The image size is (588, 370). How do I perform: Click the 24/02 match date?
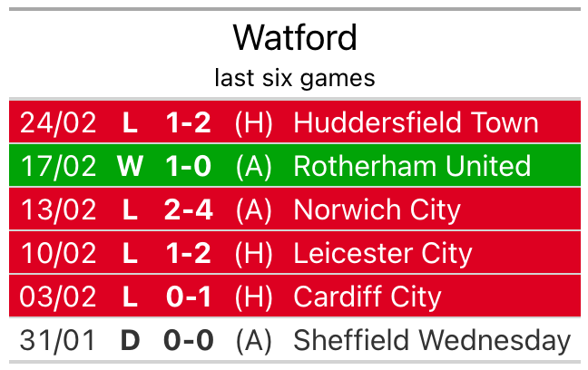click(58, 122)
